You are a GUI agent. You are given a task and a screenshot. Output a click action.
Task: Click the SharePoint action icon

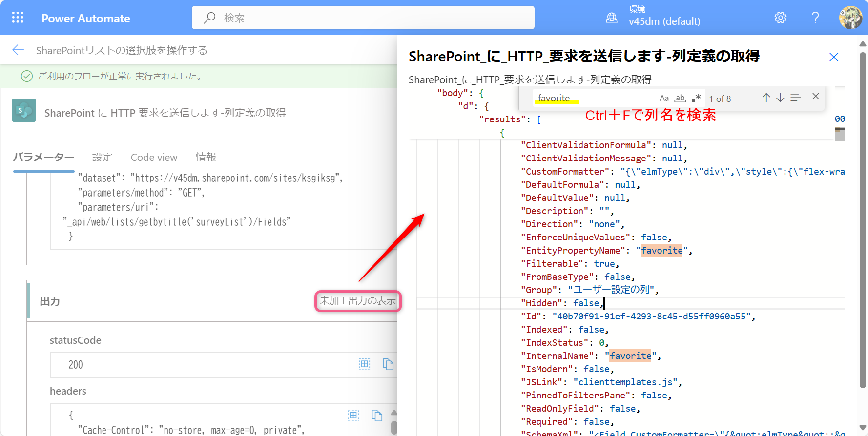(24, 110)
